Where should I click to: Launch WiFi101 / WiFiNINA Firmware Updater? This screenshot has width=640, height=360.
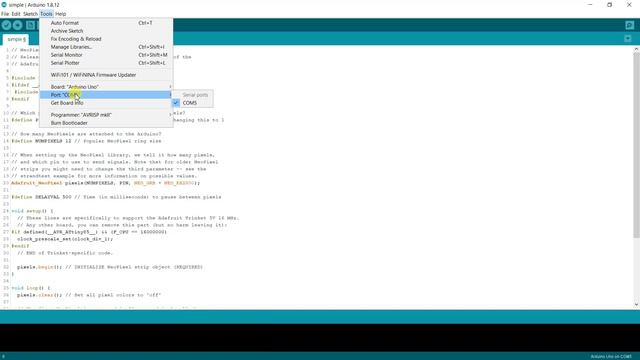(x=106, y=75)
